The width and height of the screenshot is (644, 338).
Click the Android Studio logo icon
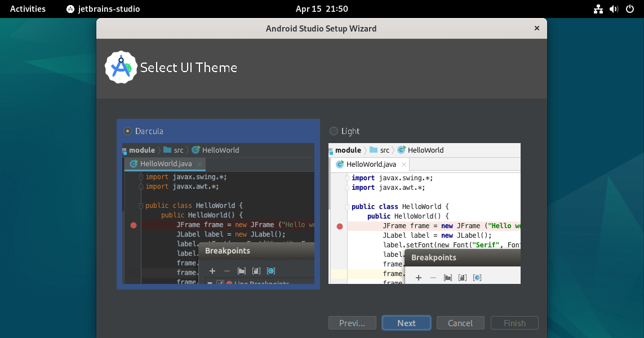click(121, 68)
